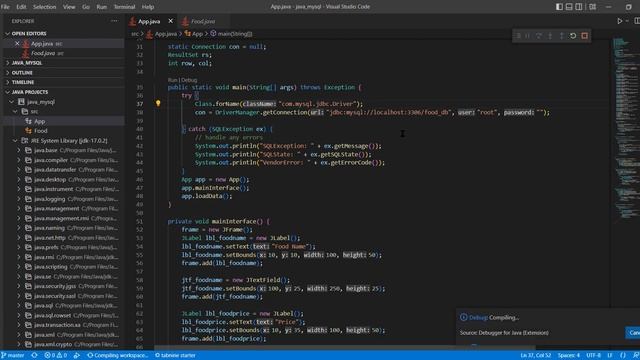Viewport: 640px width, 360px height.
Task: Click the feedback icon in status bar
Action: [x=636, y=356]
